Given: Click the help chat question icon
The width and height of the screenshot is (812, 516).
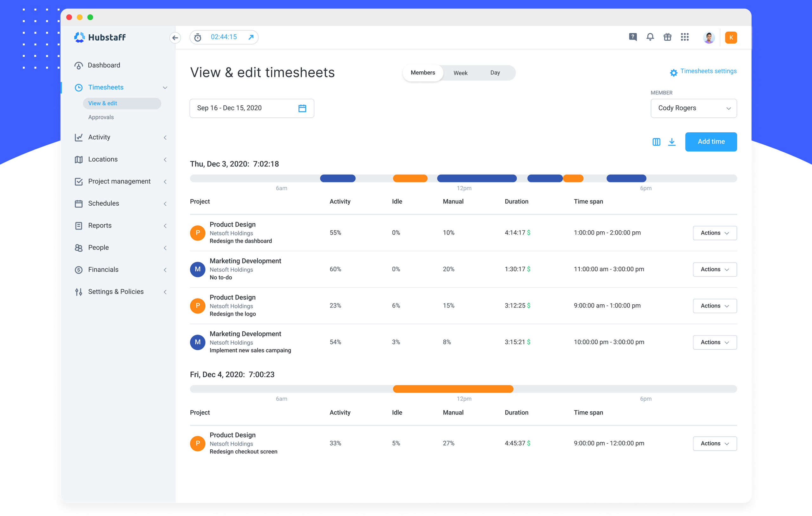Looking at the screenshot, I should click(x=632, y=37).
